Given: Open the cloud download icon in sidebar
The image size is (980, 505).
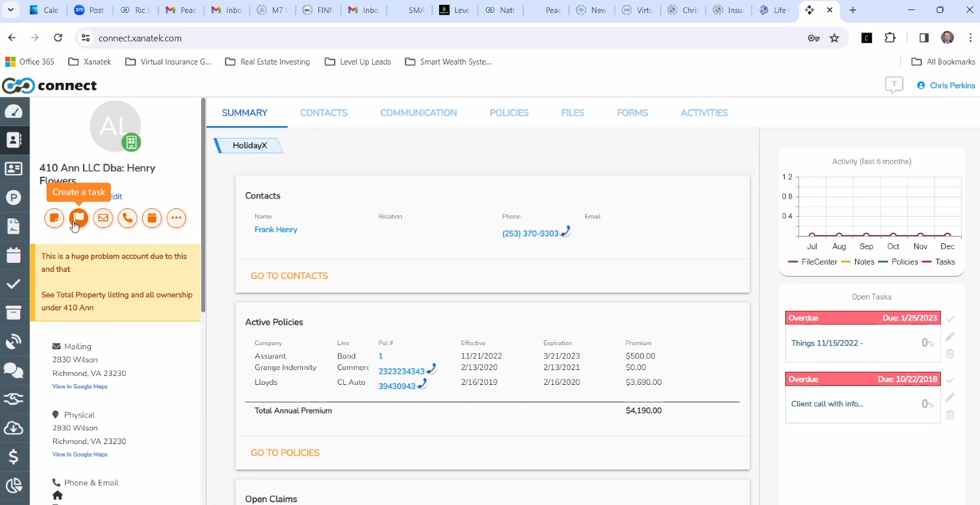Looking at the screenshot, I should 14,427.
